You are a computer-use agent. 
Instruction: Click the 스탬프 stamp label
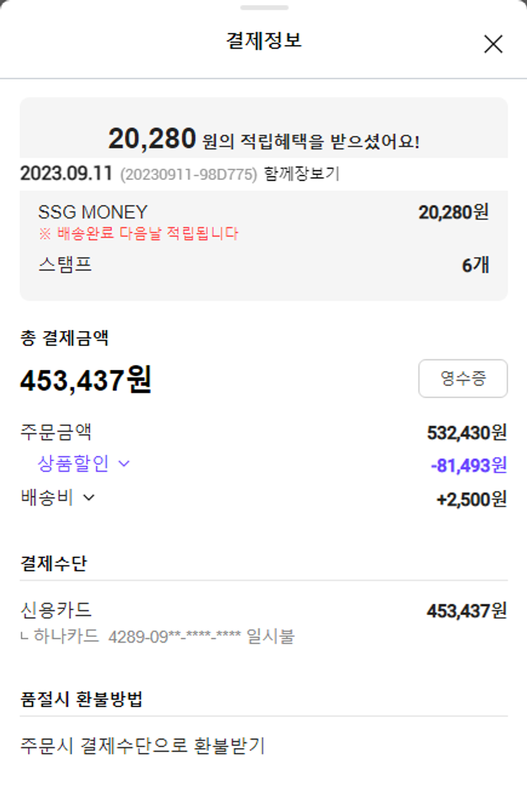[x=65, y=265]
